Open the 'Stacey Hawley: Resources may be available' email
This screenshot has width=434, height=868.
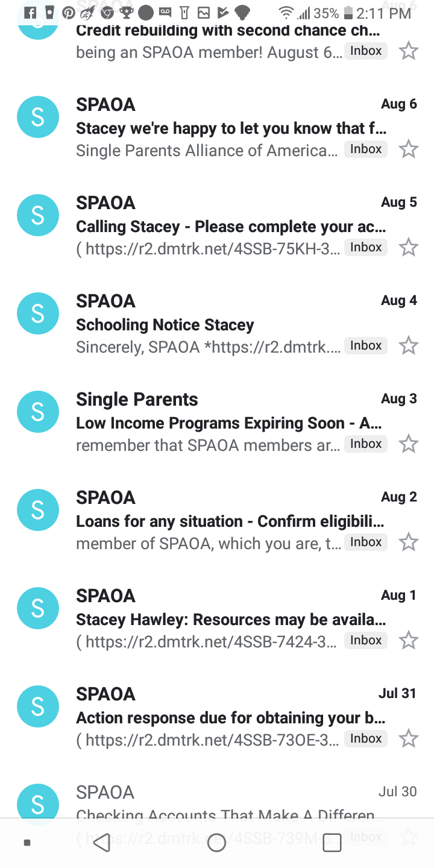coord(229,620)
